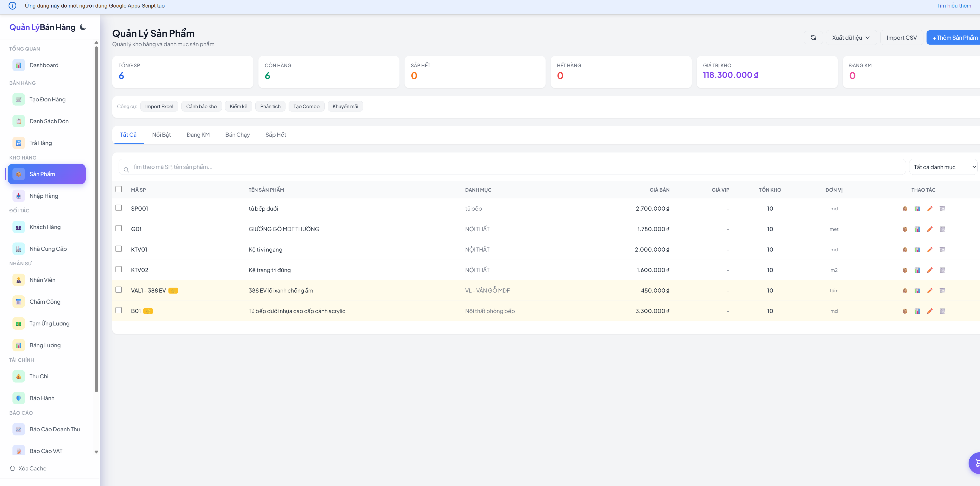Click the delete trash icon for KTV01
The image size is (980, 486).
click(942, 249)
